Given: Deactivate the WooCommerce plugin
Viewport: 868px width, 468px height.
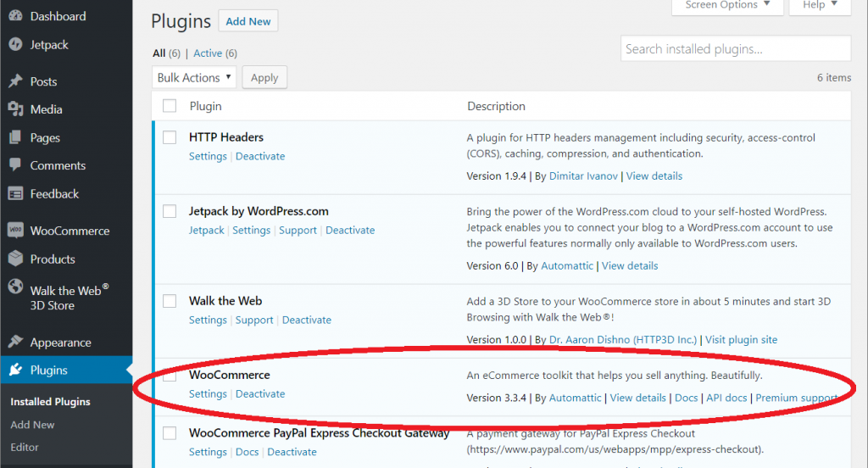Looking at the screenshot, I should coord(260,393).
